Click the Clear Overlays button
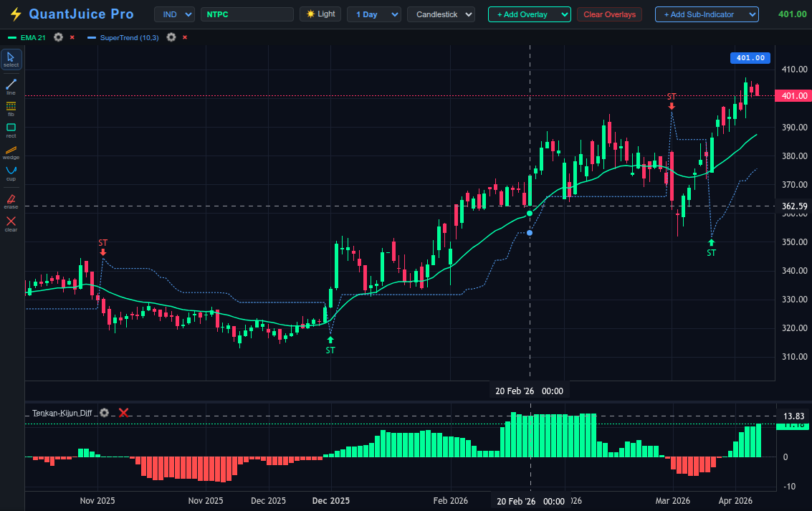 pyautogui.click(x=609, y=13)
